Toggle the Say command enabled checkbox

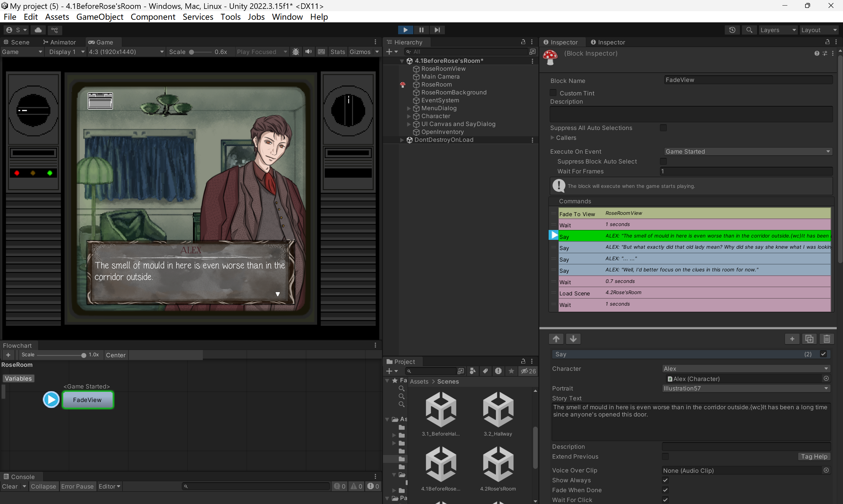tap(823, 354)
